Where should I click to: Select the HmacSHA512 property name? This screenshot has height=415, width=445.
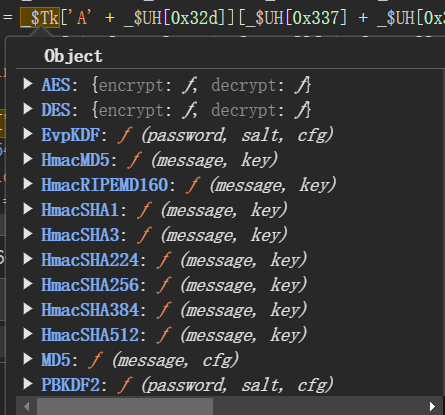(x=90, y=335)
